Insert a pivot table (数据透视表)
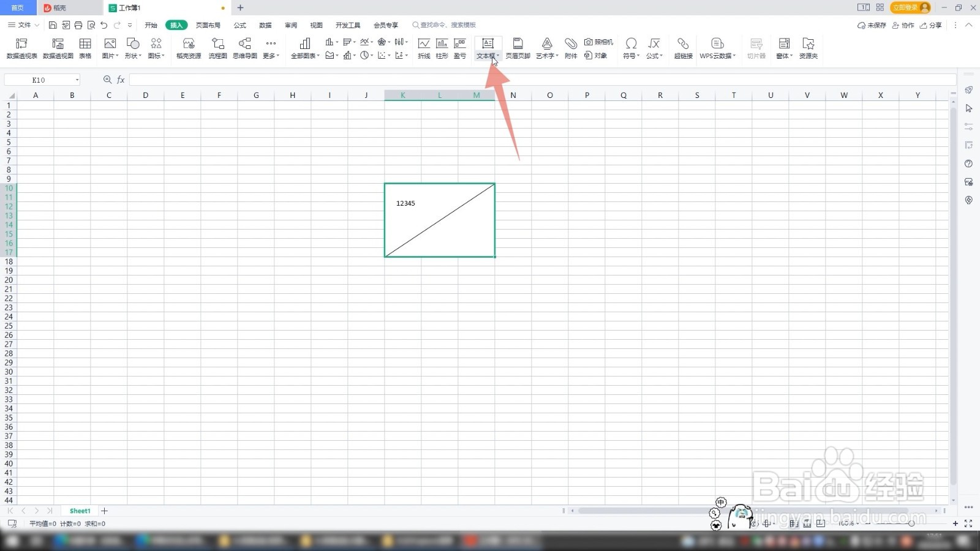Screen dimensions: 980x551 (x=22, y=48)
